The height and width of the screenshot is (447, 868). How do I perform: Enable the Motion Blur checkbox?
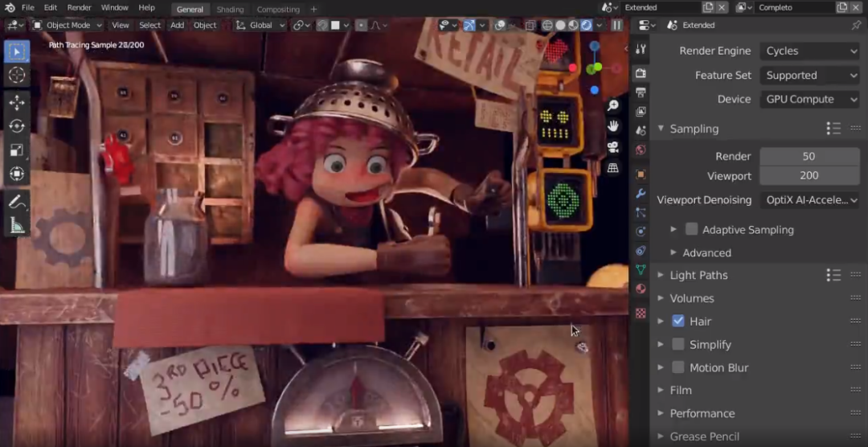coord(678,367)
